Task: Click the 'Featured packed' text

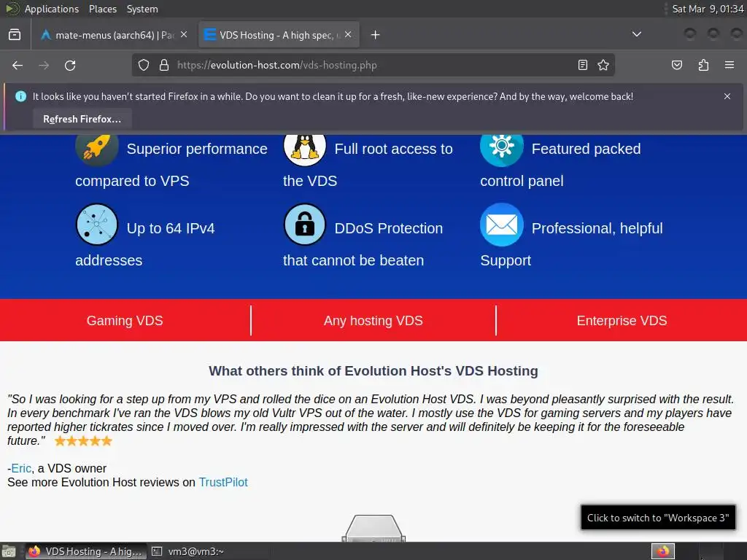Action: click(586, 149)
